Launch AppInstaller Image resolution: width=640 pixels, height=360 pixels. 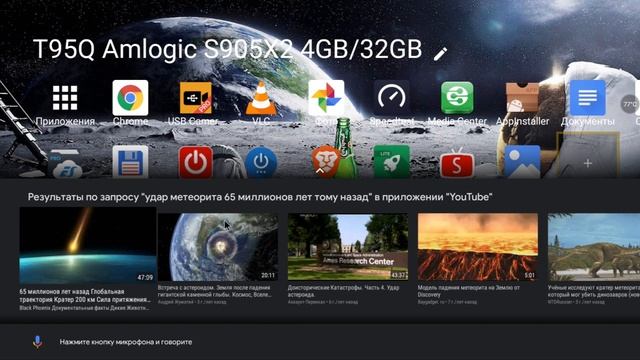pyautogui.click(x=522, y=98)
